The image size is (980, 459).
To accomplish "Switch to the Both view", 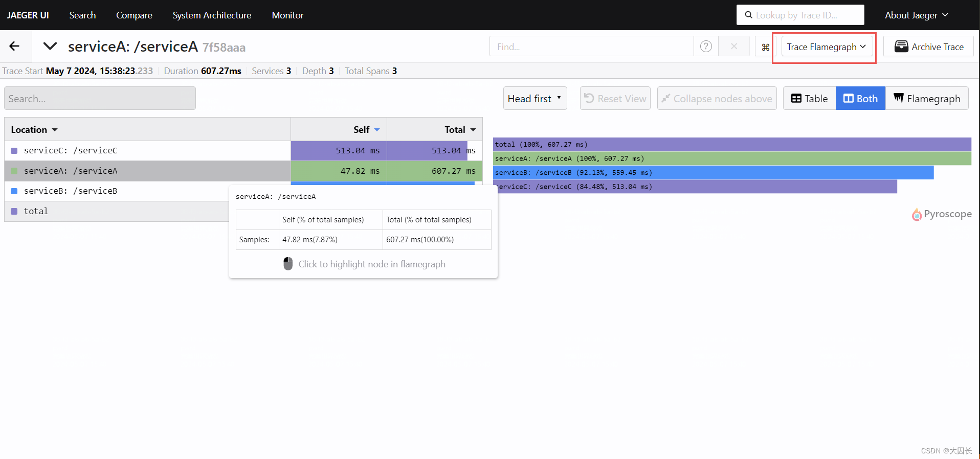I will point(861,98).
